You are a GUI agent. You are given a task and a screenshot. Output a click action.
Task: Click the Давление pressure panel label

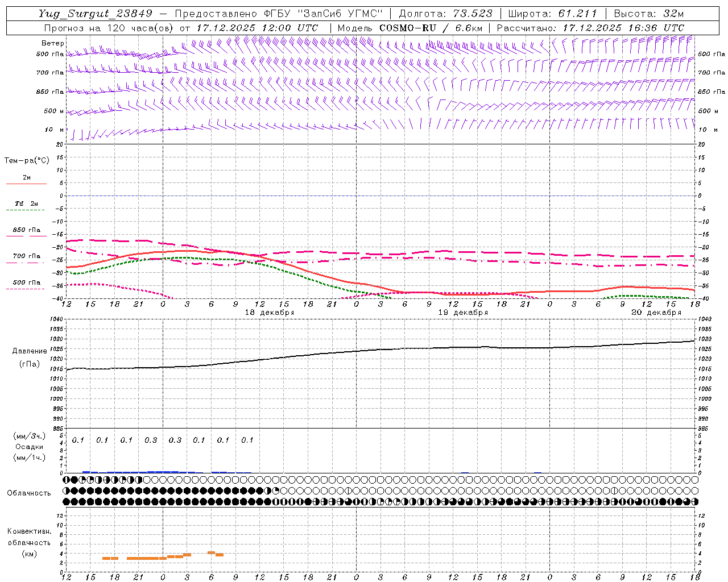point(30,351)
